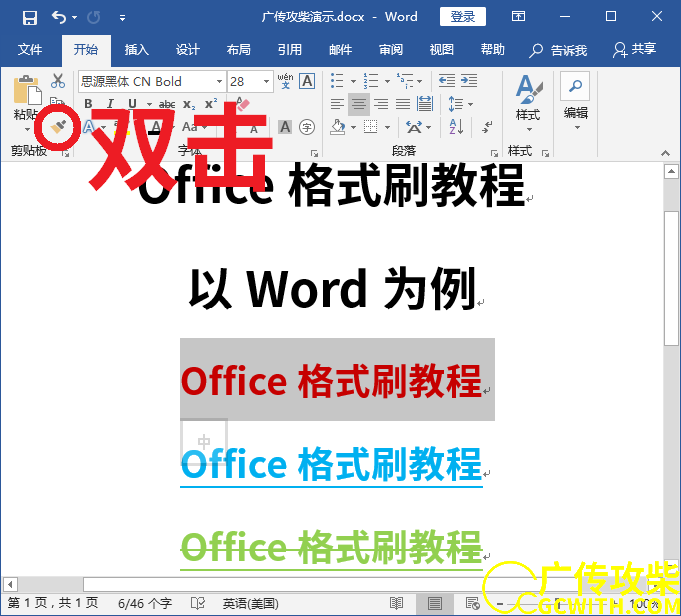Click the Format Painter brush icon
The width and height of the screenshot is (681, 616).
click(58, 127)
